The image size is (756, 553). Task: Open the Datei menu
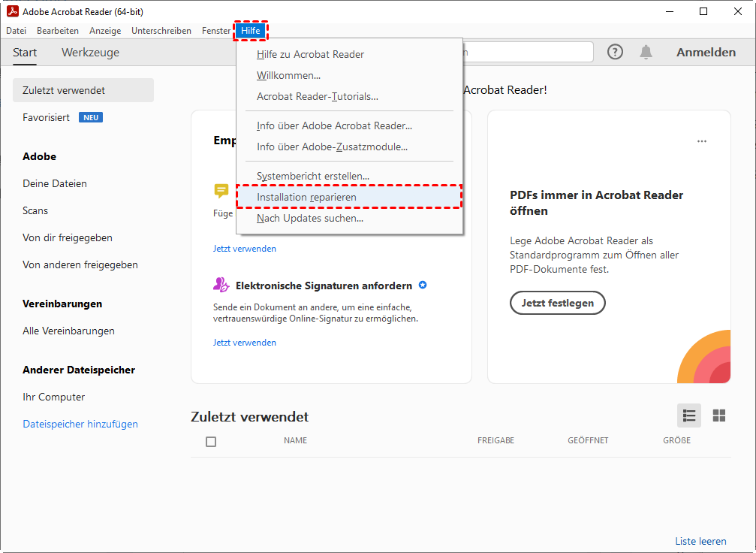[16, 30]
